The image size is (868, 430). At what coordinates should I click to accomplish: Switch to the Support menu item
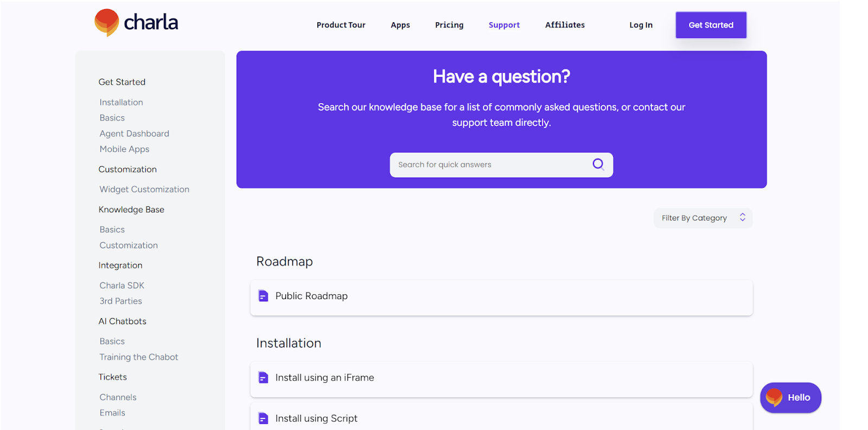503,24
